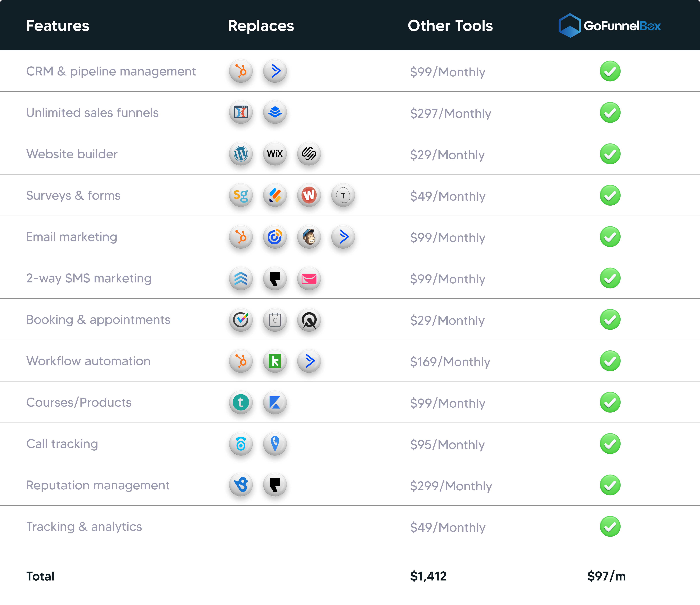
Task: Click green checkmark for Tracking & analytics
Action: pos(610,526)
